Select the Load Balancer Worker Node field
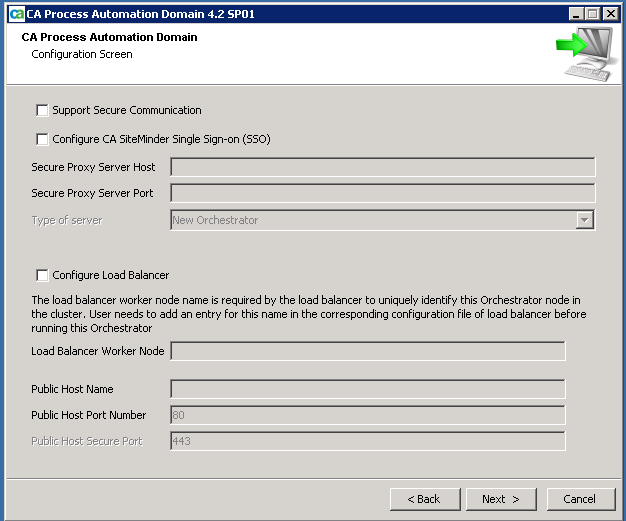The image size is (626, 521). [x=367, y=351]
